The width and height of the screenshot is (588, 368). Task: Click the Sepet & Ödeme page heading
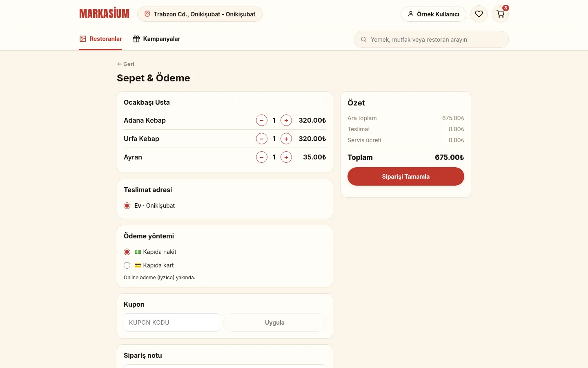pyautogui.click(x=154, y=78)
